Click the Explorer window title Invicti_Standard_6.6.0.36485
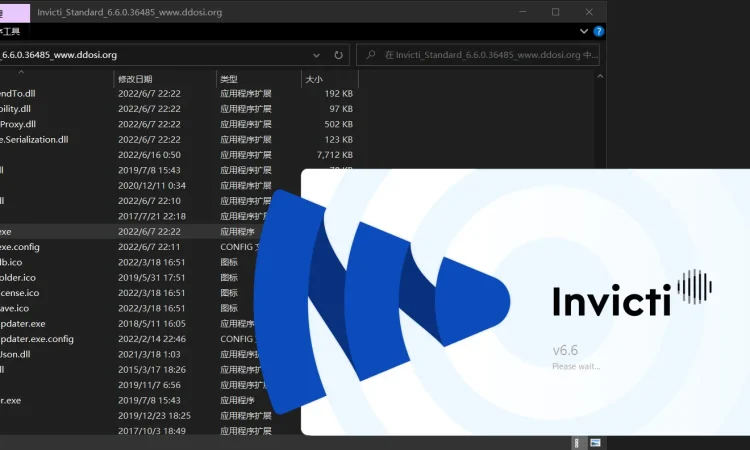This screenshot has height=450, width=750. tap(130, 12)
